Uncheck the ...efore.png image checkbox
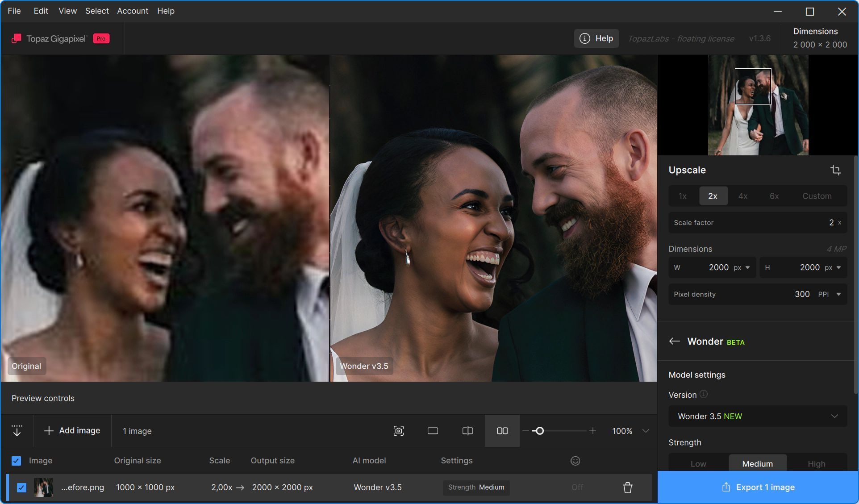Screen dimensions: 859x504 (21, 487)
